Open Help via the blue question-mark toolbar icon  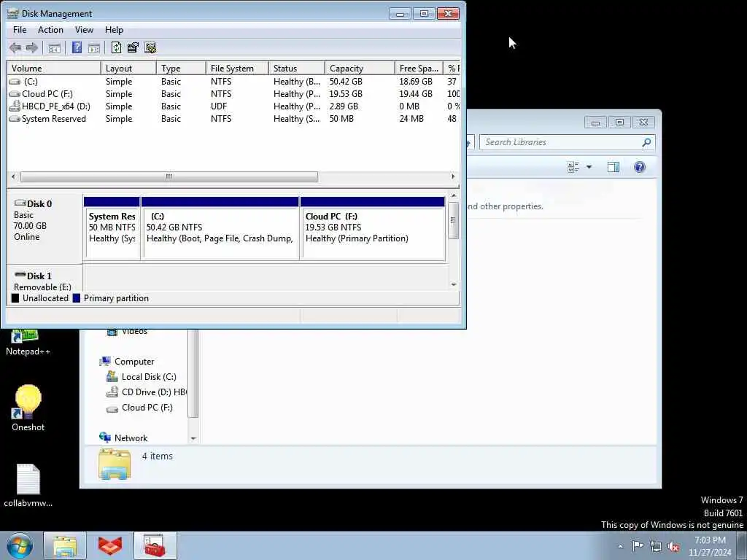(x=77, y=47)
